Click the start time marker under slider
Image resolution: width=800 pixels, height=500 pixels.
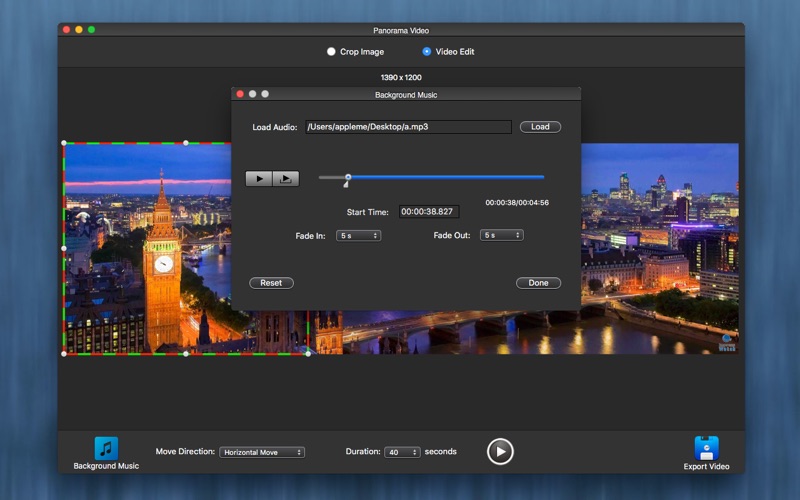[346, 185]
